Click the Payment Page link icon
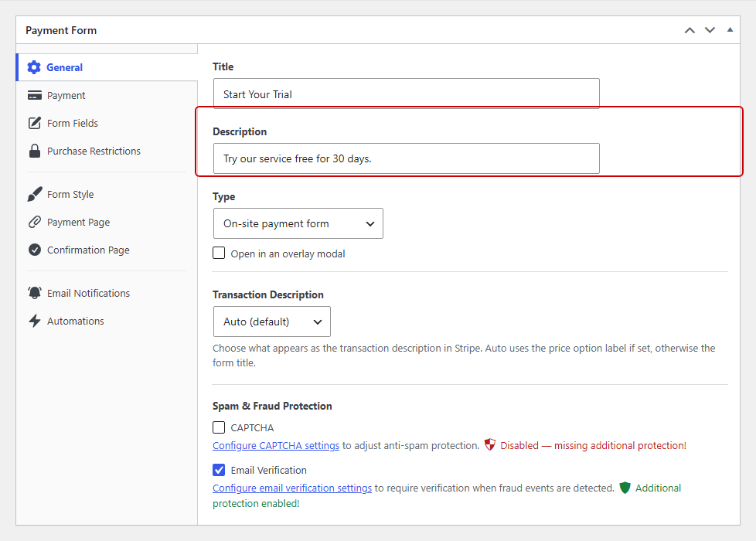The width and height of the screenshot is (756, 541). click(35, 222)
